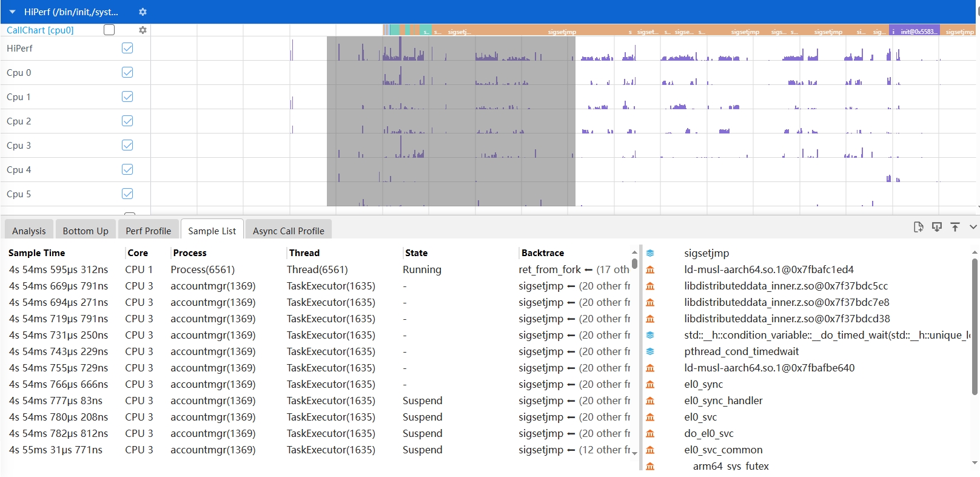Click the export file icon in tab toolbar

918,227
